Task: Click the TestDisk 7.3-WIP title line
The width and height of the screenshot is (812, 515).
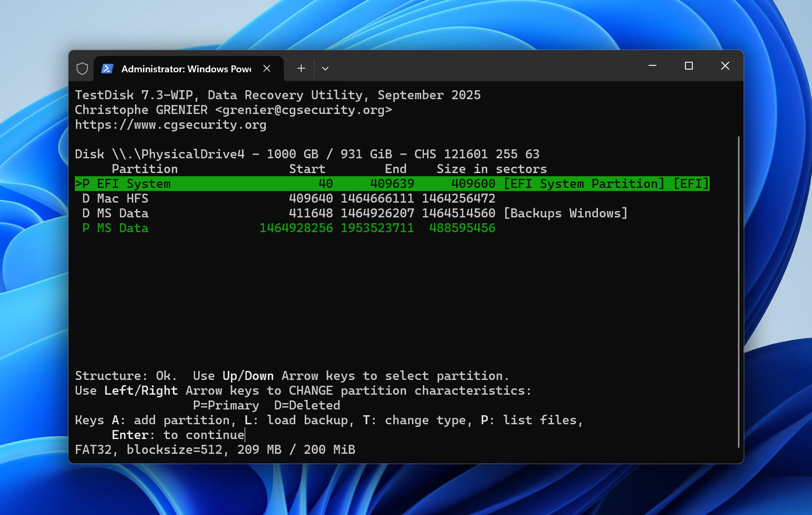Action: (277, 95)
